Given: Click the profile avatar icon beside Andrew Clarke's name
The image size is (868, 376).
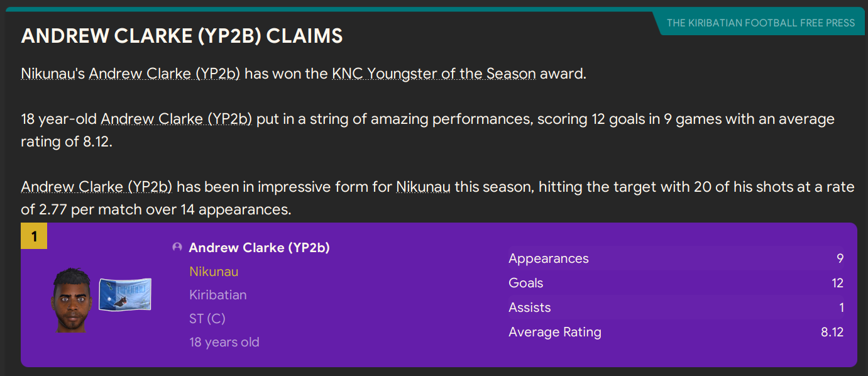Looking at the screenshot, I should point(177,247).
